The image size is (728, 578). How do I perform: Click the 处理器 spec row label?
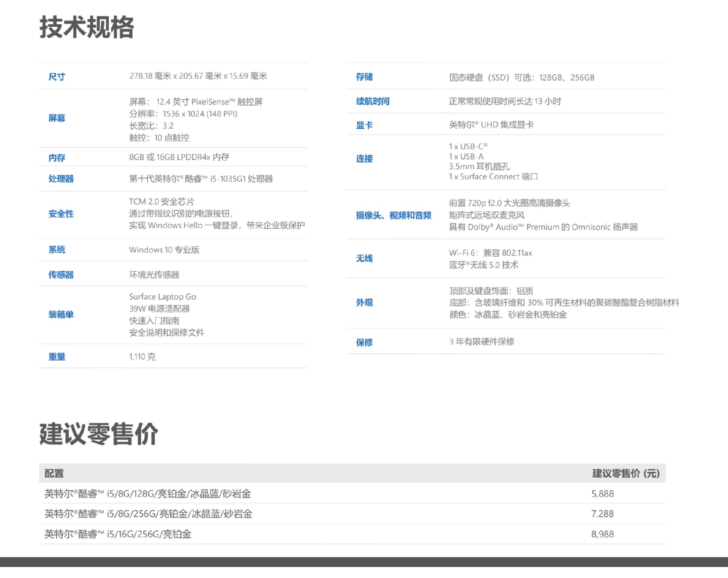pos(61,179)
